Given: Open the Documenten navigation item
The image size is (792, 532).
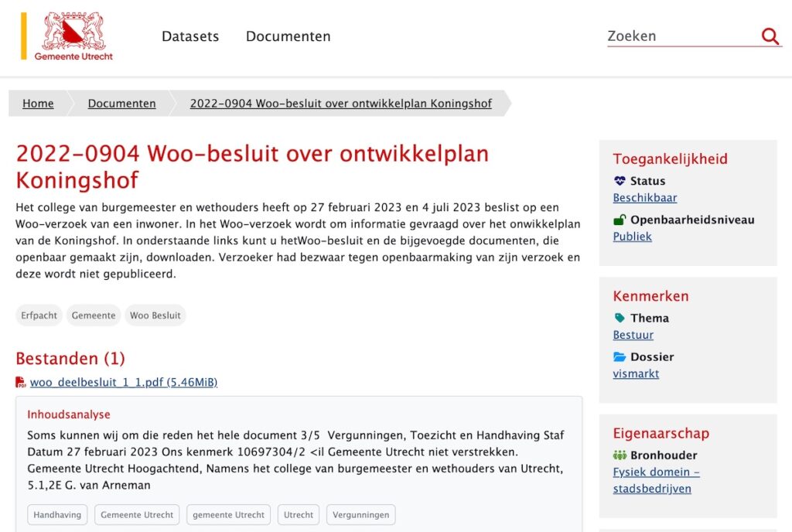Looking at the screenshot, I should coord(288,36).
